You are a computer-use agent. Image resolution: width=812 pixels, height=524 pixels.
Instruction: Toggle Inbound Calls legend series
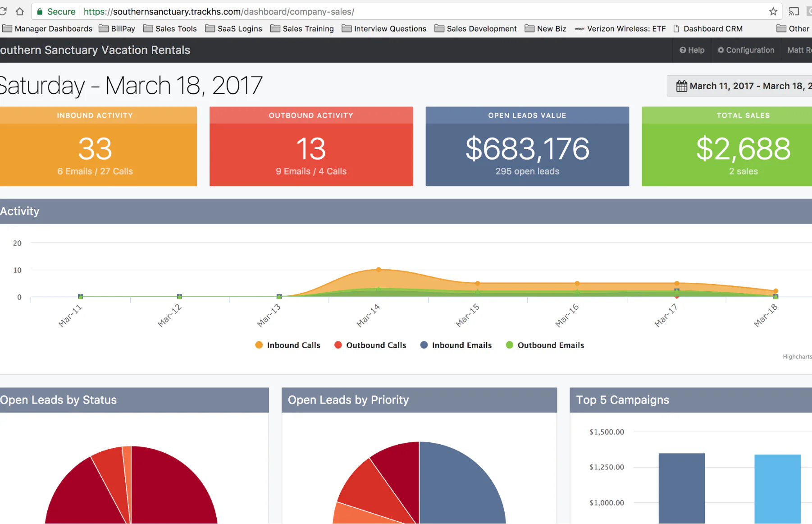coord(287,345)
